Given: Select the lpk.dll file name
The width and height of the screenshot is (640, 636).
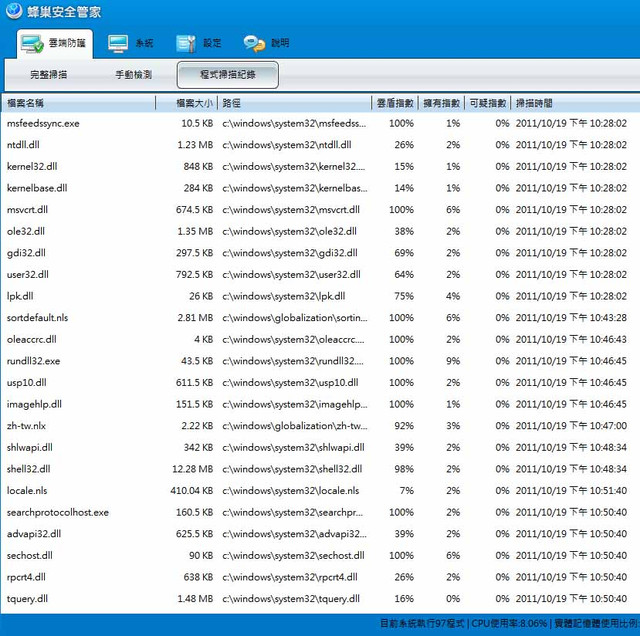Looking at the screenshot, I should tap(20, 296).
